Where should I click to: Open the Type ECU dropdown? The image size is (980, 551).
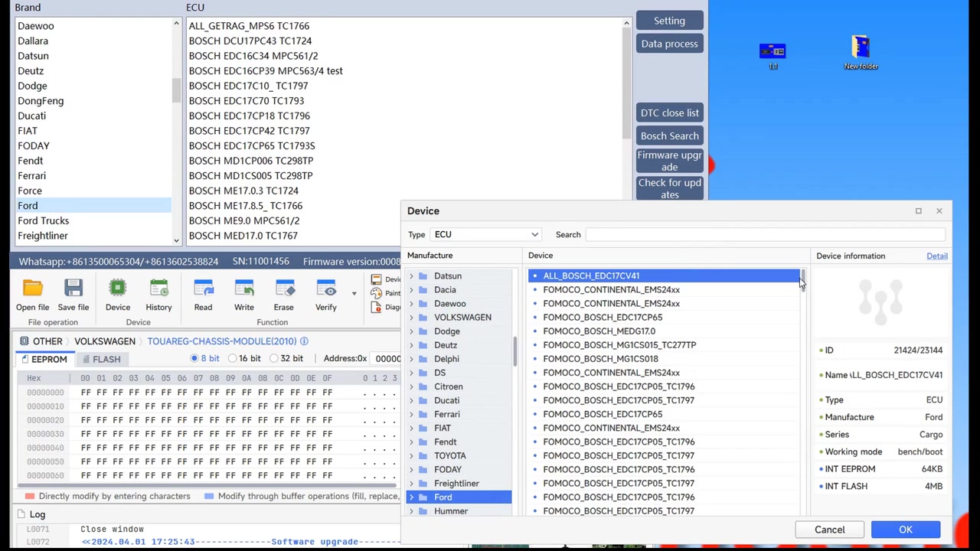pyautogui.click(x=486, y=235)
